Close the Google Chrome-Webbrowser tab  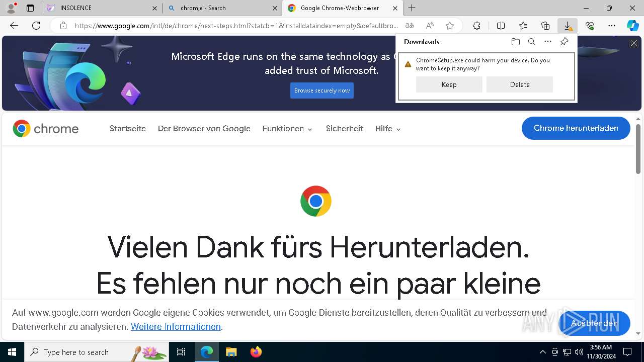click(395, 8)
